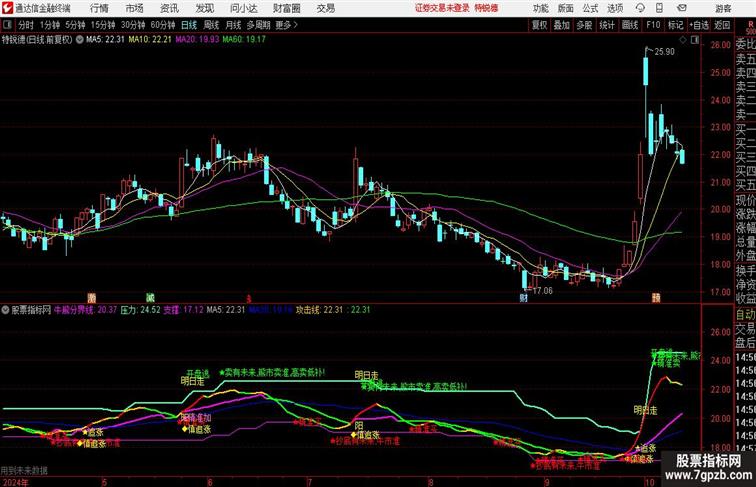Click the MA20: 19.93 label
The image size is (756, 487).
pos(197,40)
